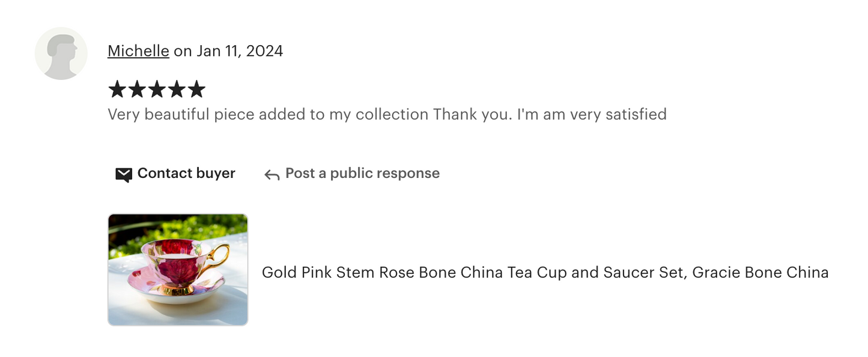This screenshot has width=868, height=357.
Task: Click the envelope icon beside Contact buyer
Action: [123, 174]
